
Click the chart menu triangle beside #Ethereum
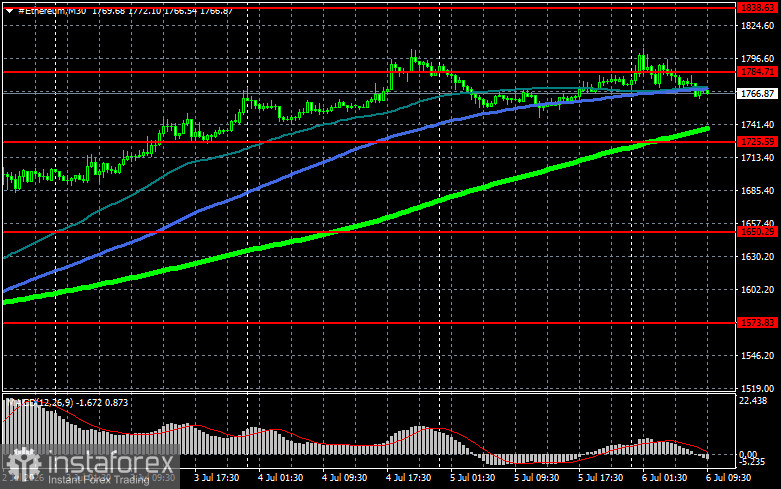[9, 11]
